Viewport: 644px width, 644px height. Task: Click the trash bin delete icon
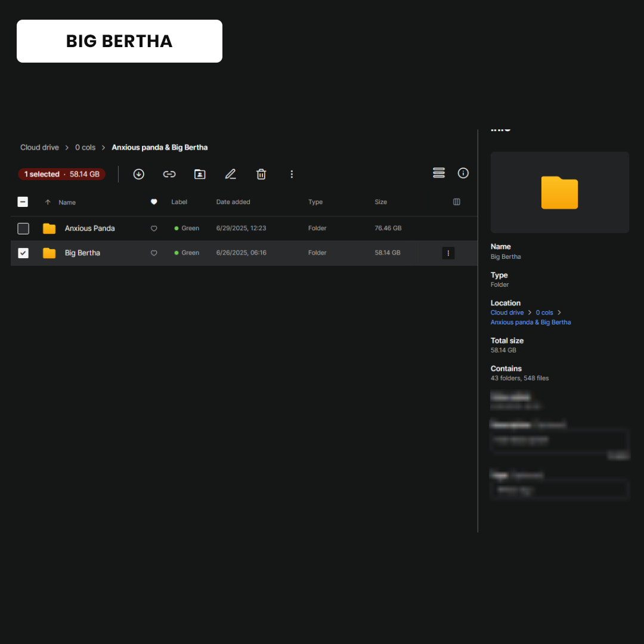pos(261,174)
